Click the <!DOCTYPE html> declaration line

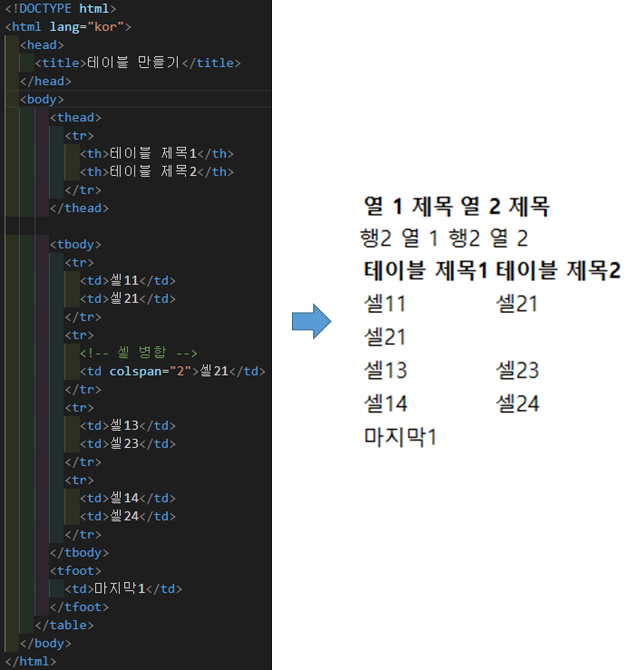[60, 9]
